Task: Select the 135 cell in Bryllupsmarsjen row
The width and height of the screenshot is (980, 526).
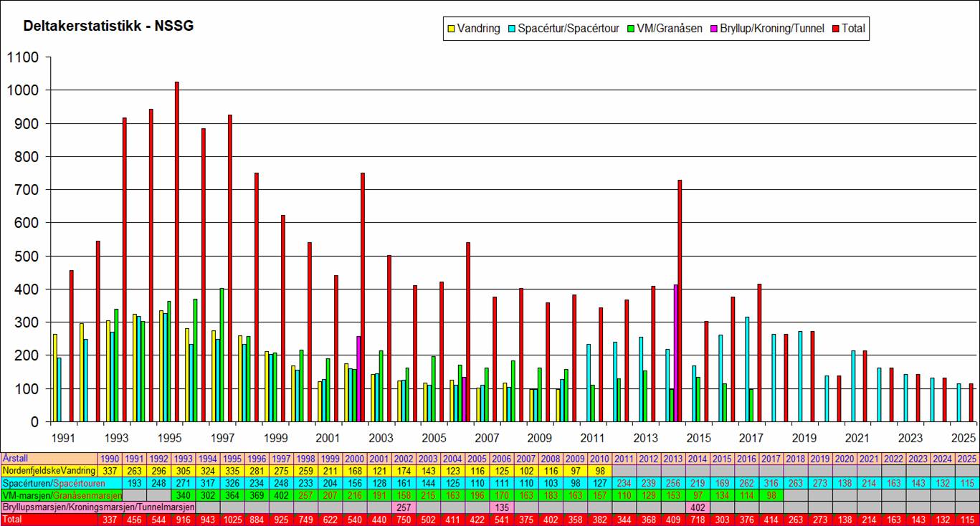Action: (x=500, y=507)
